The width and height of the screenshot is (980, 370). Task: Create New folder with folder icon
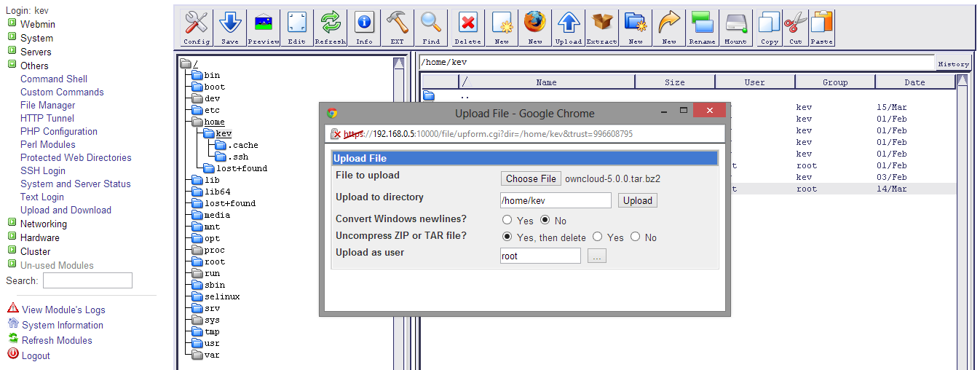(636, 28)
